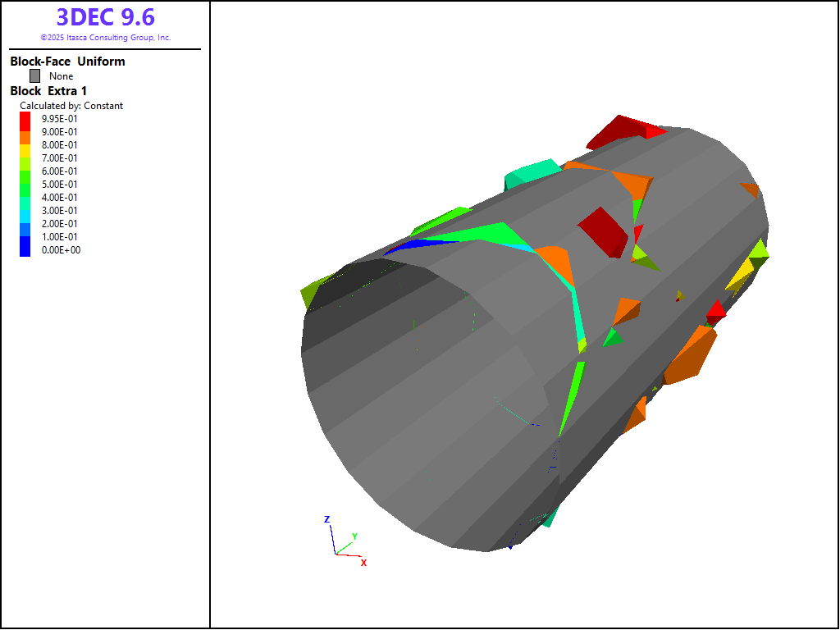Select the red 9.95E-01 legend color band
This screenshot has width=840, height=630.
click(25, 117)
